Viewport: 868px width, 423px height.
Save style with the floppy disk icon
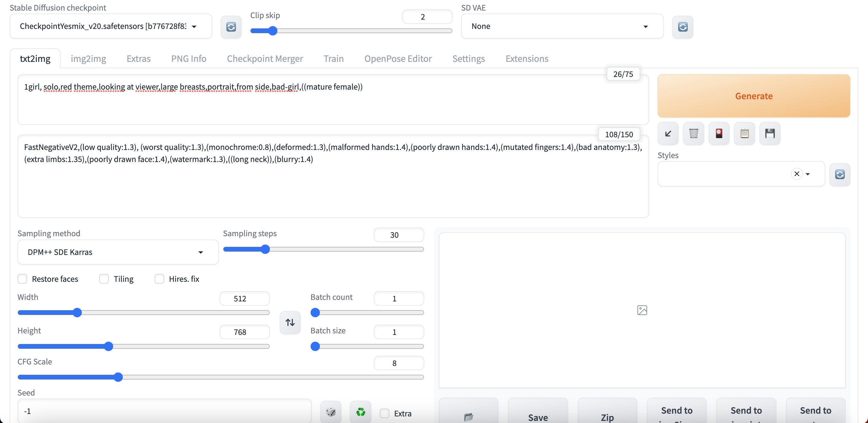click(x=770, y=134)
